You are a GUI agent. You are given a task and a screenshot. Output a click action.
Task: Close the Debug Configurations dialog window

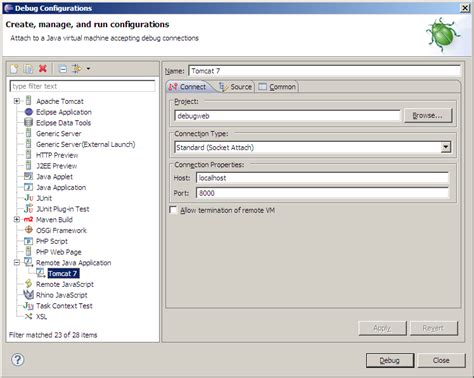[465, 8]
